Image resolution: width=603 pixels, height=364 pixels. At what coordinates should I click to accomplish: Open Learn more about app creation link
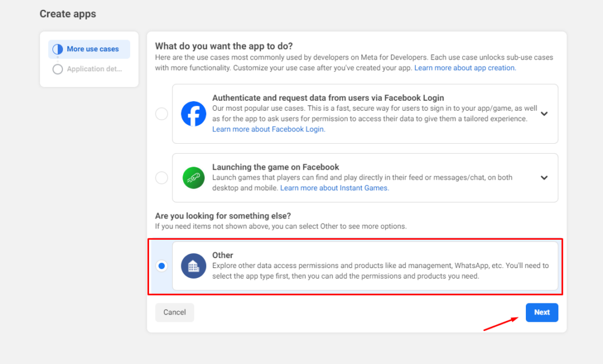(465, 68)
